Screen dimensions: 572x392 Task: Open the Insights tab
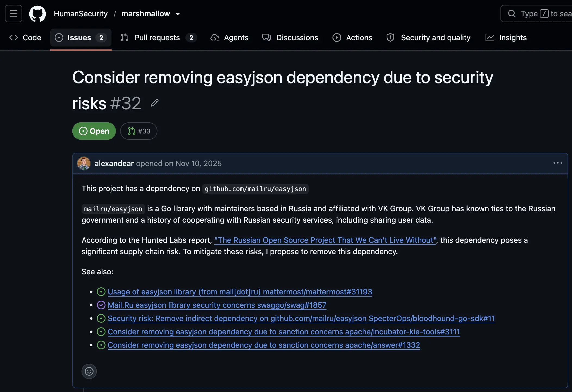pos(506,38)
